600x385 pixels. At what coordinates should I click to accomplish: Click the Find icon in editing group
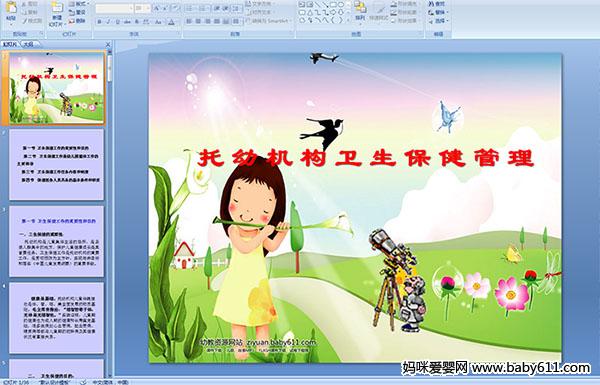tap(437, 4)
